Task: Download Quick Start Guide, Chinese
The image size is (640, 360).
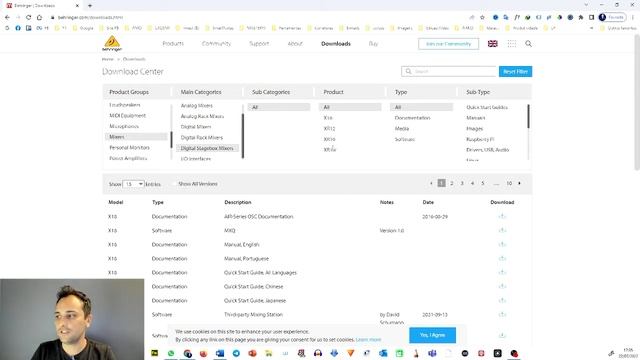Action: point(502,286)
